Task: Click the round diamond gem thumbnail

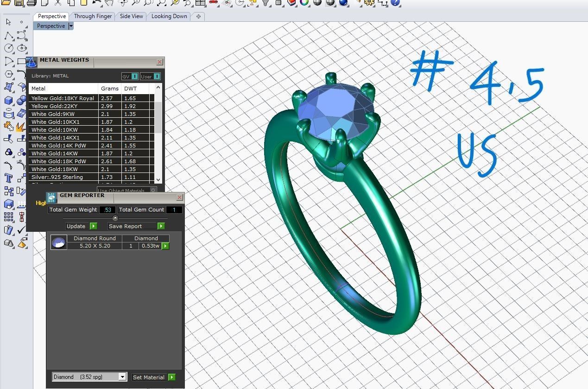Action: pyautogui.click(x=58, y=242)
